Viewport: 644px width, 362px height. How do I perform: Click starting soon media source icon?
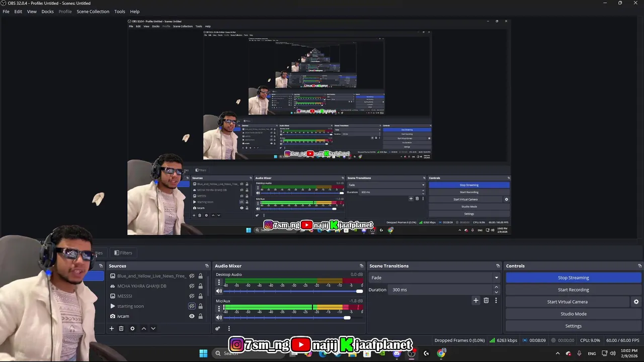113,306
